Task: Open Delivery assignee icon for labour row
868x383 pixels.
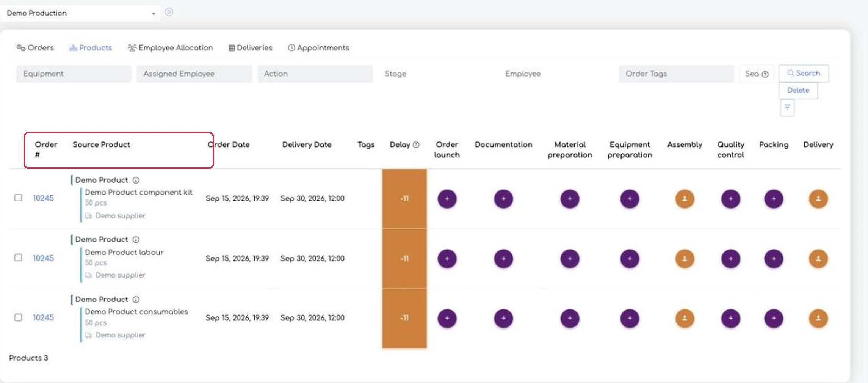Action: tap(818, 259)
